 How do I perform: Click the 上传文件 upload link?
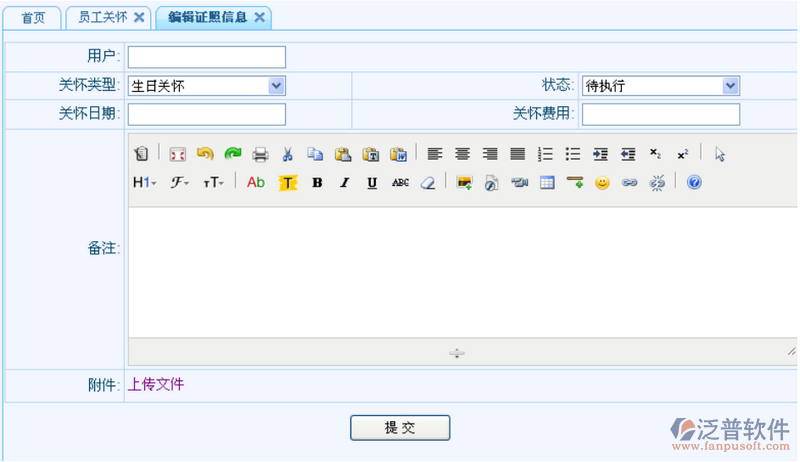156,384
